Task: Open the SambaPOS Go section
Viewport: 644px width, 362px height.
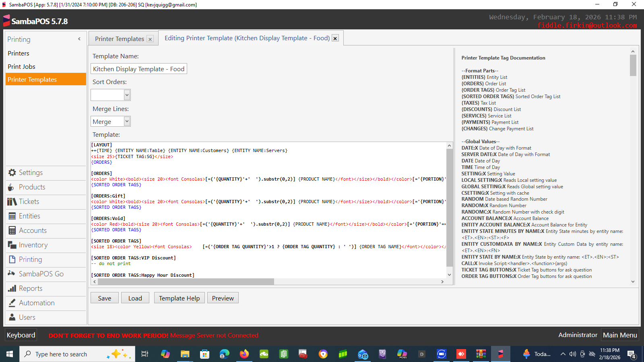Action: pyautogui.click(x=41, y=274)
